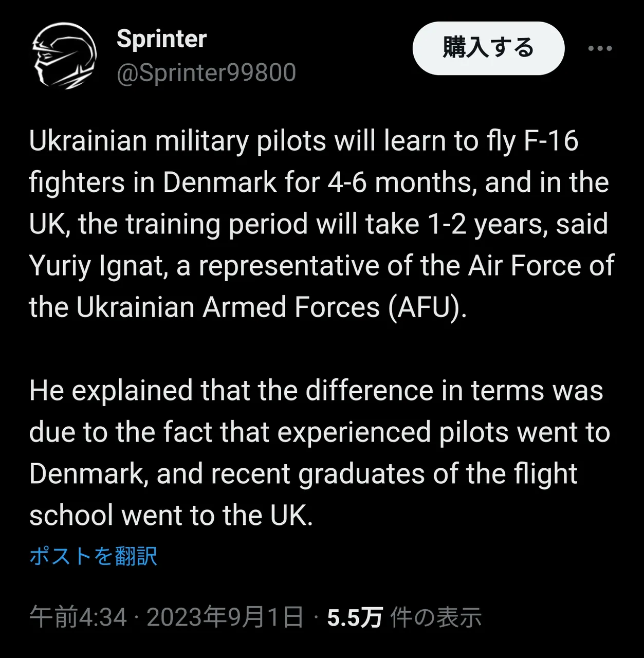Click the @Sprinter99800 handle
The height and width of the screenshot is (658, 644).
pos(206,73)
